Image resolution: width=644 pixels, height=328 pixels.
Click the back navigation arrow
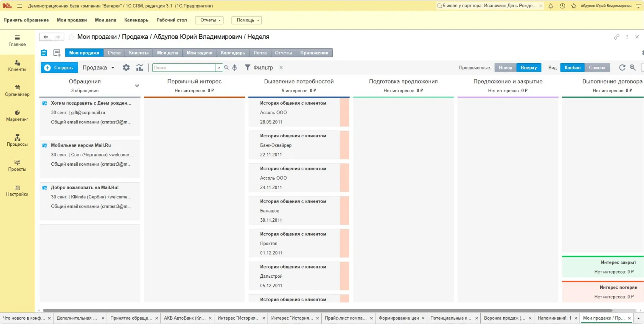[46, 37]
